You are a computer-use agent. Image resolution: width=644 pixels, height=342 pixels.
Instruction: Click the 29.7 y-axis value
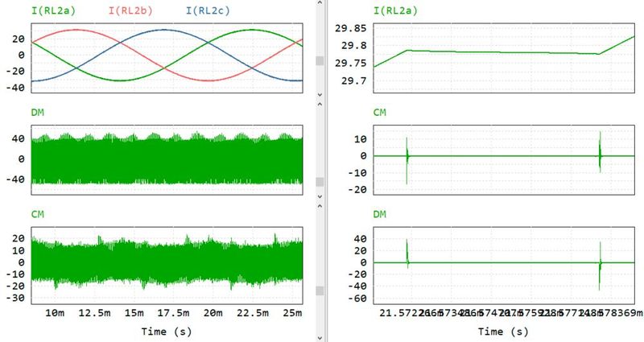tap(354, 81)
